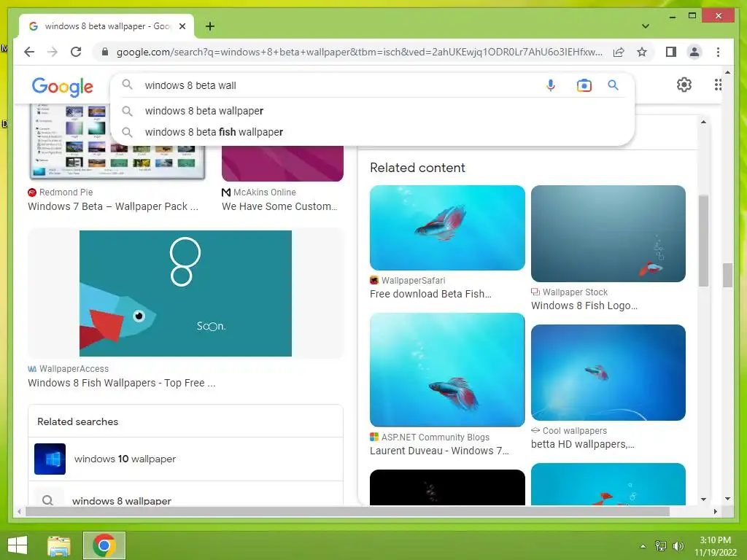
Task: Open the ASP.NET Community Blogs fish image
Action: tap(447, 370)
